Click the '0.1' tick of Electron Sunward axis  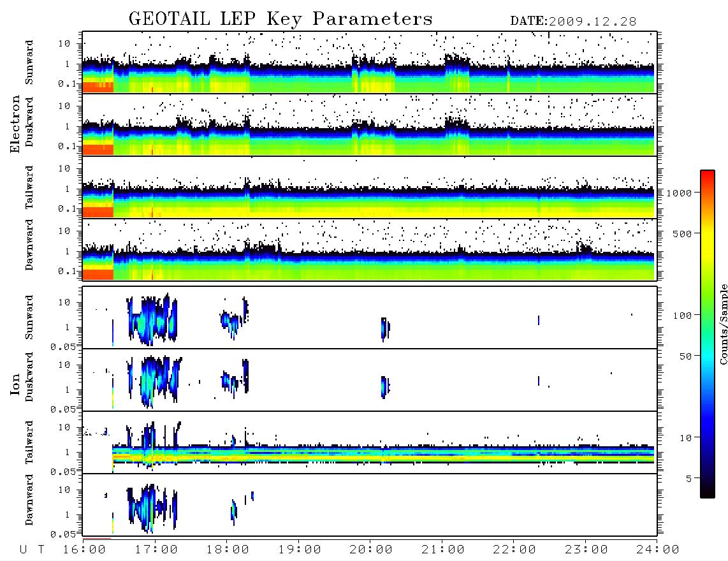(67, 84)
